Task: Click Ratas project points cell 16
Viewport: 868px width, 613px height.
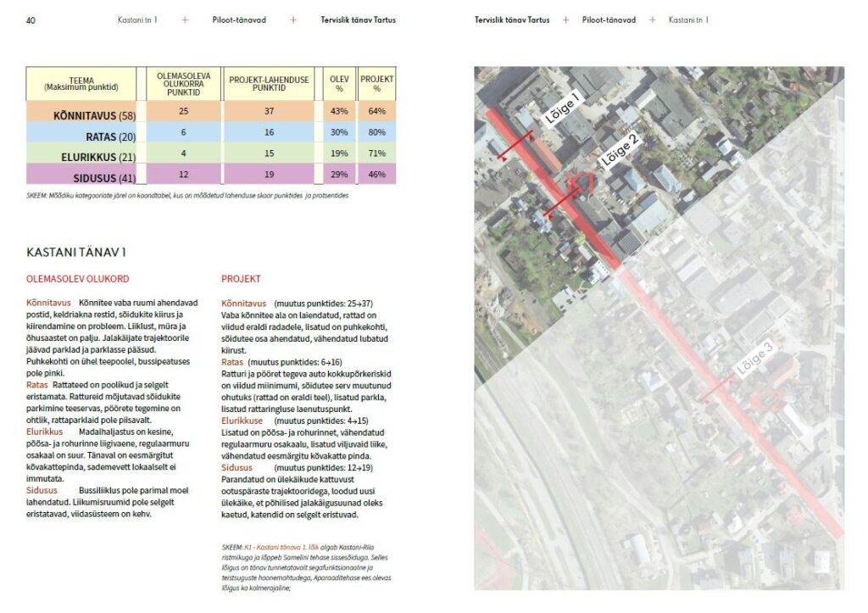Action: click(x=269, y=132)
